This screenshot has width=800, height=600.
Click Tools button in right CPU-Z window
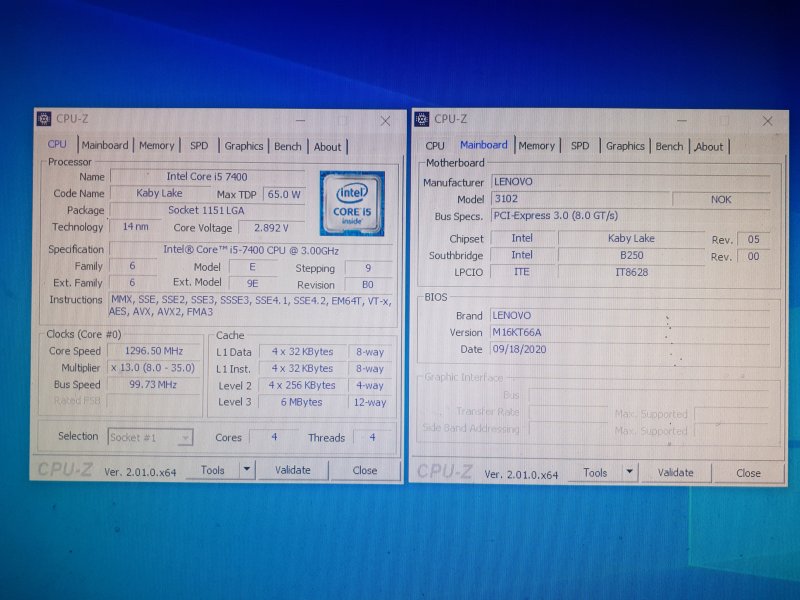595,473
